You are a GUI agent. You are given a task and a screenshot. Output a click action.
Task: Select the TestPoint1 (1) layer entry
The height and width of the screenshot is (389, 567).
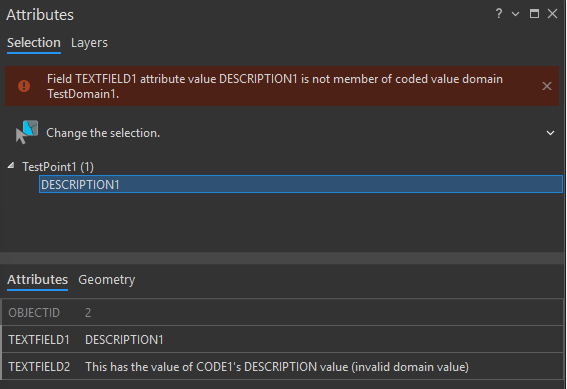pos(58,167)
